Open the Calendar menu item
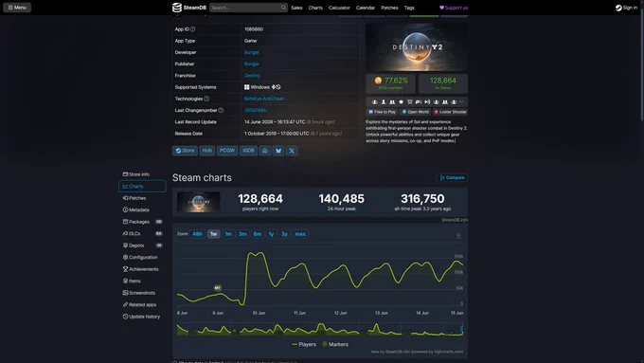The height and width of the screenshot is (363, 644). [x=366, y=8]
